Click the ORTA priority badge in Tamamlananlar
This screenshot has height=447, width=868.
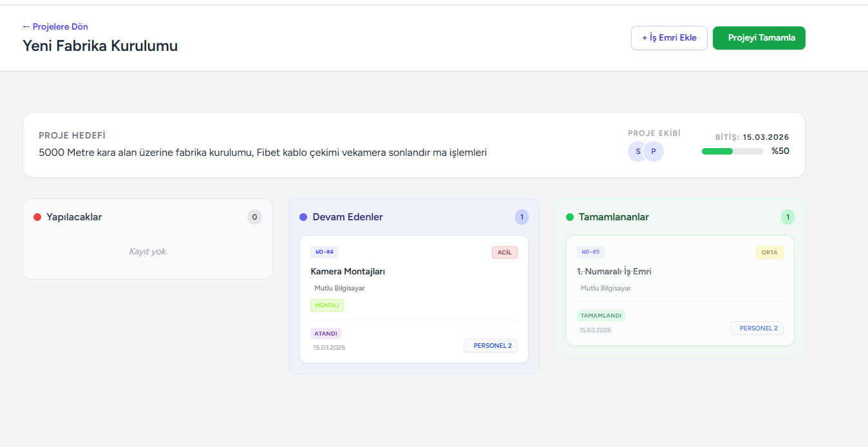(x=769, y=252)
